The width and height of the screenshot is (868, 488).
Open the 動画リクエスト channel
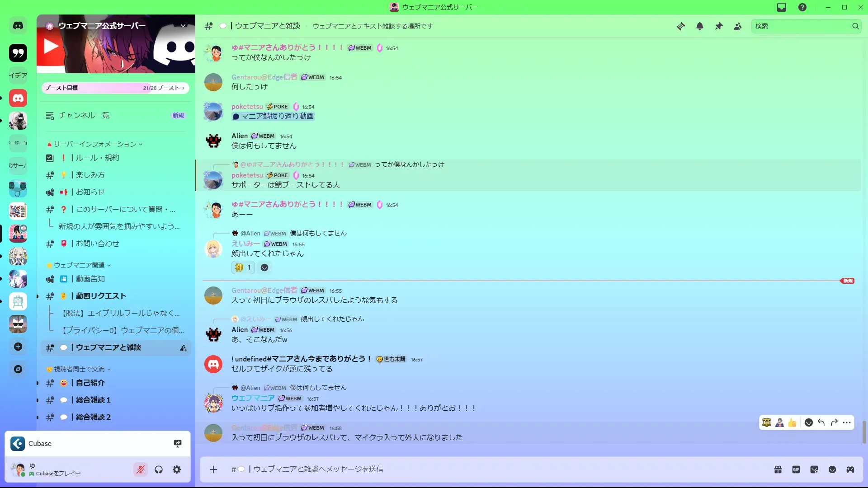[116, 296]
